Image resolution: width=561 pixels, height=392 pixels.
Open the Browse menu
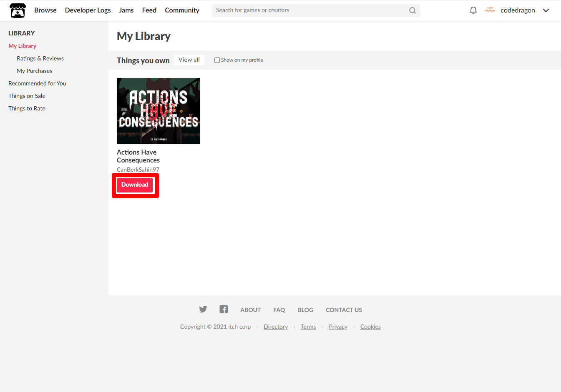click(x=45, y=10)
